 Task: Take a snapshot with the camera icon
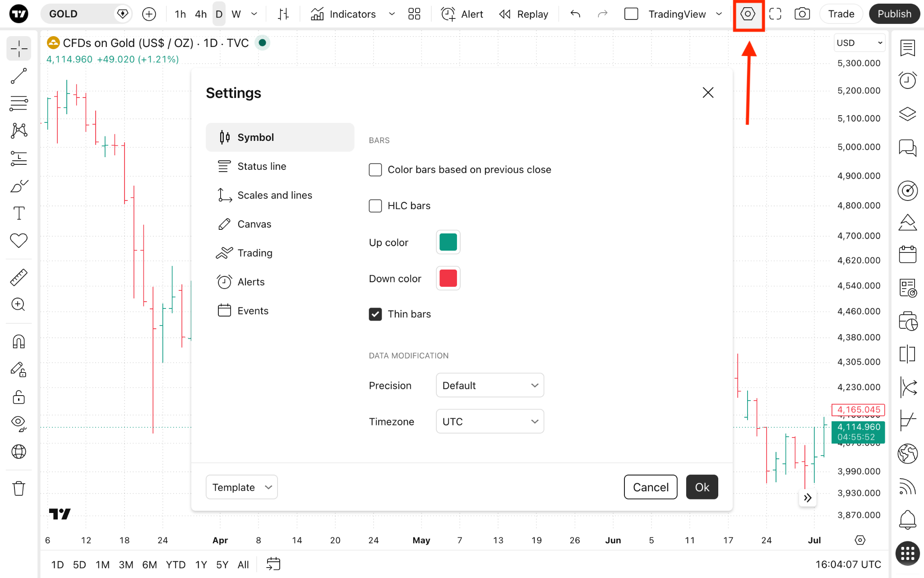(x=802, y=14)
